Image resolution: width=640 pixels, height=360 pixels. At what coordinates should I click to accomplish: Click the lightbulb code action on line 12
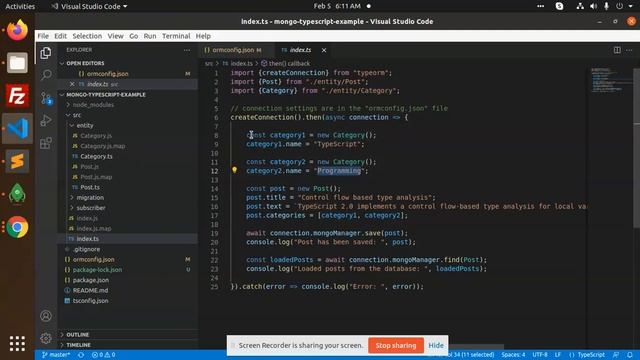click(234, 170)
